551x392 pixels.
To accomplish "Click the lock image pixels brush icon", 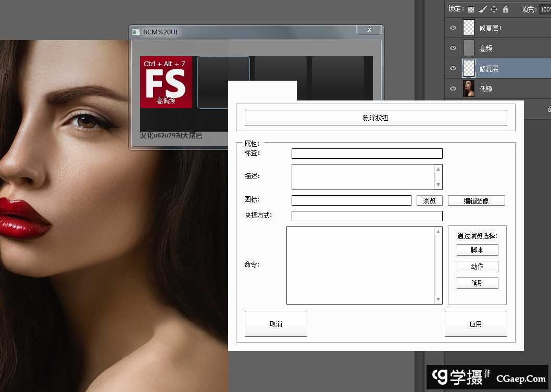I will [482, 9].
